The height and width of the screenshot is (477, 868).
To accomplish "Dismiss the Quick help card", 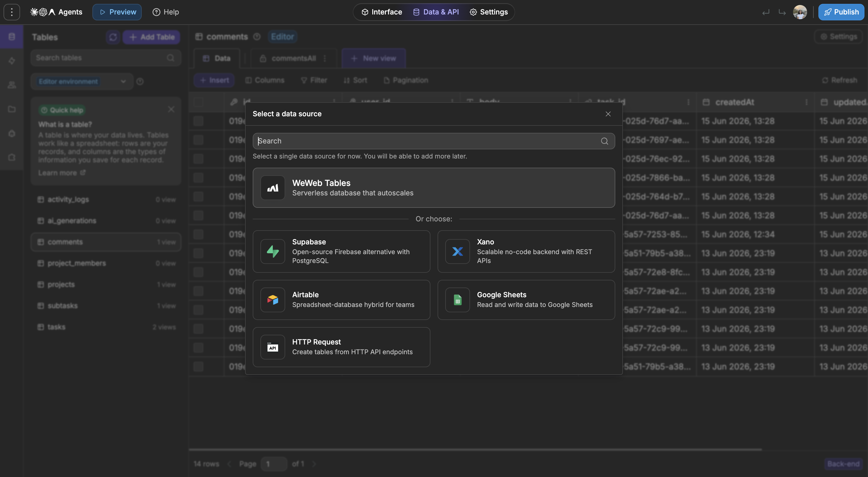I will tap(171, 109).
